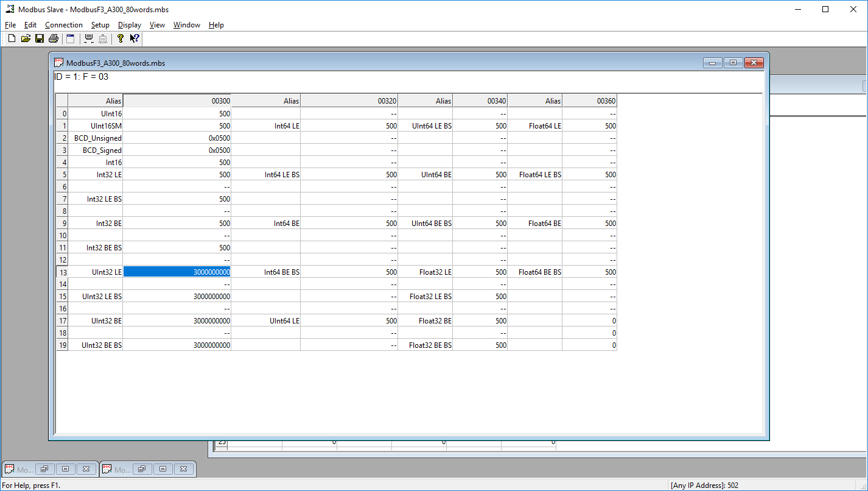Select the 500 value beside Int32 BE BS
The image size is (868, 491).
point(177,247)
